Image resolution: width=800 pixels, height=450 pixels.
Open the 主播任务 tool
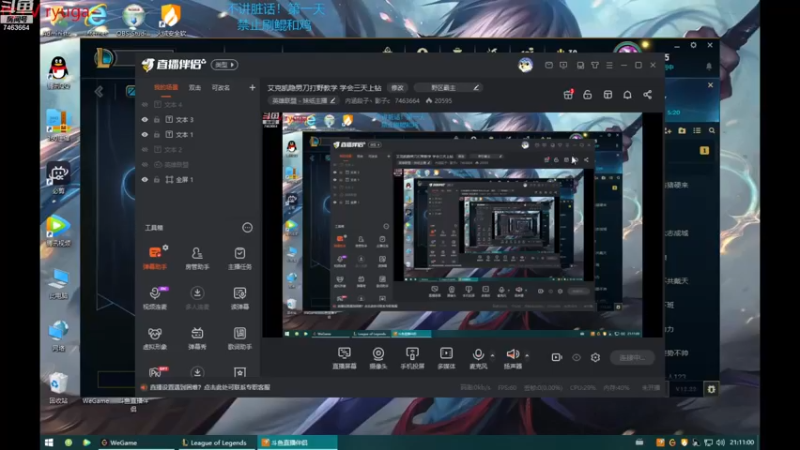239,258
